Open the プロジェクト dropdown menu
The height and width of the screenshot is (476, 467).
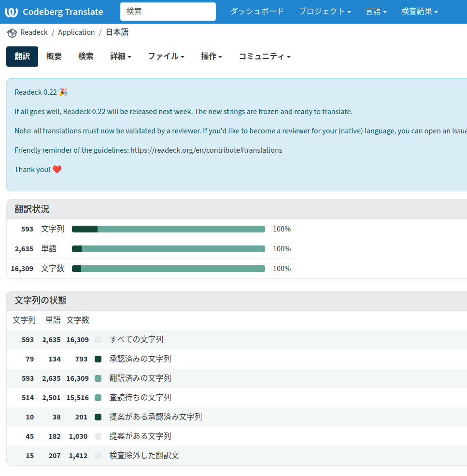click(325, 12)
